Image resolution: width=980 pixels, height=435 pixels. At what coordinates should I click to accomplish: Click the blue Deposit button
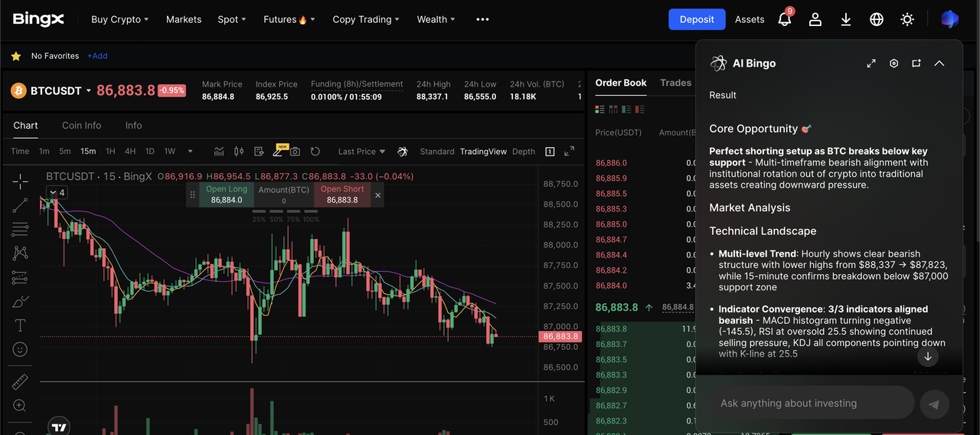tap(697, 19)
